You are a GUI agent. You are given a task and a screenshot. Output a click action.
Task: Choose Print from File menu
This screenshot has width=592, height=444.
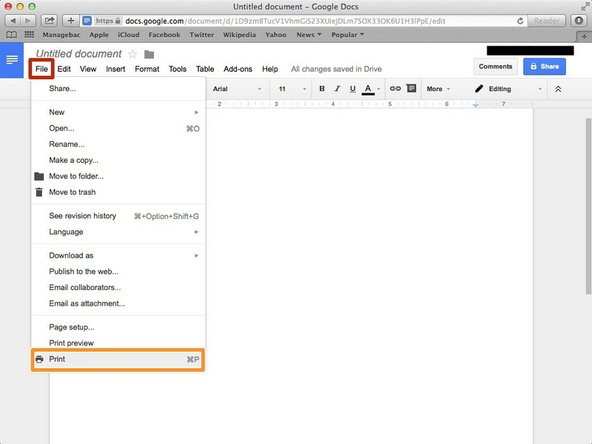(x=118, y=359)
